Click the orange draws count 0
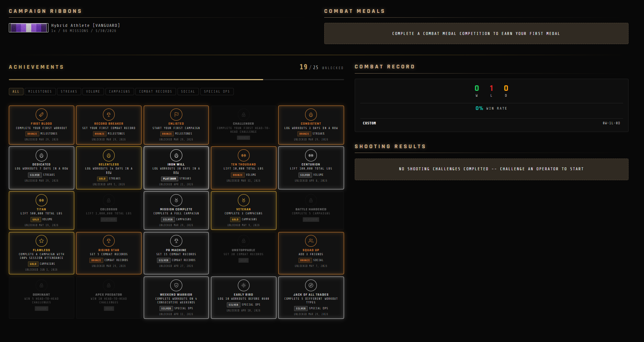The image size is (644, 342). [506, 88]
